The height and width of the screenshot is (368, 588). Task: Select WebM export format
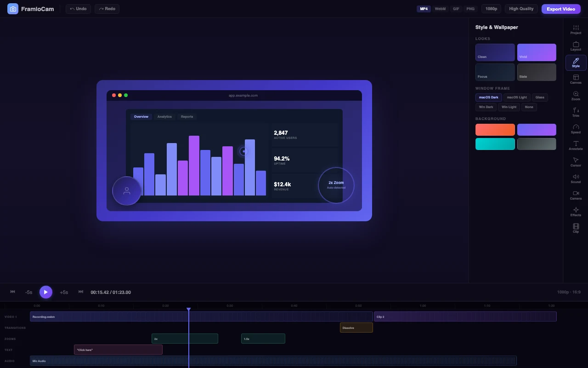point(440,9)
